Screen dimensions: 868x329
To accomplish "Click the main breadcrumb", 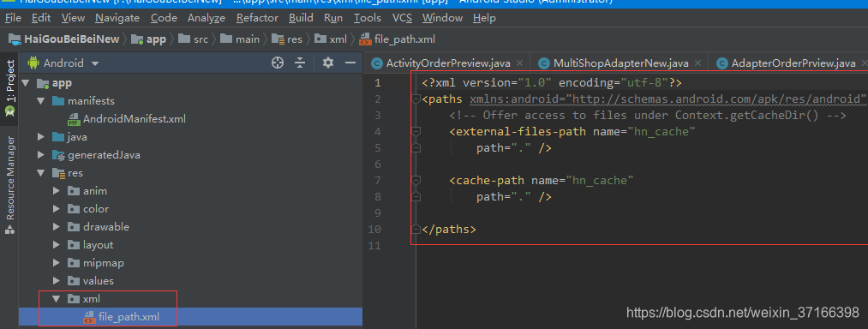I will [240, 39].
